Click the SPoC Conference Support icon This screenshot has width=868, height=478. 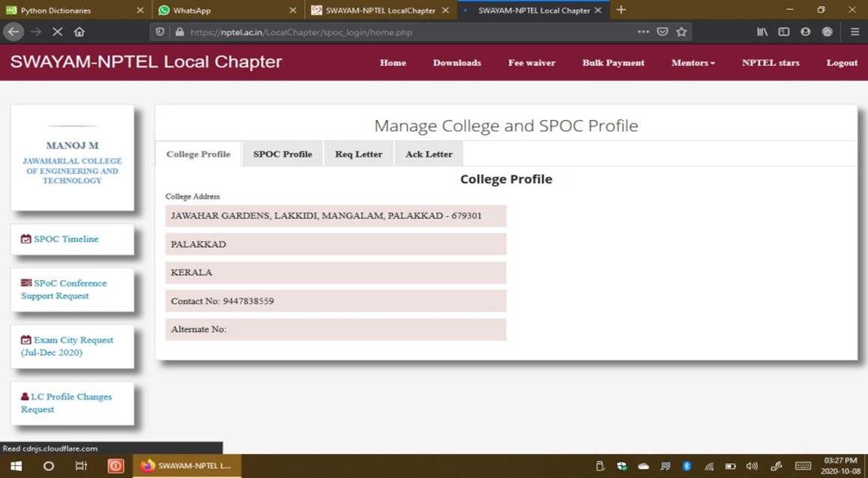tap(26, 282)
